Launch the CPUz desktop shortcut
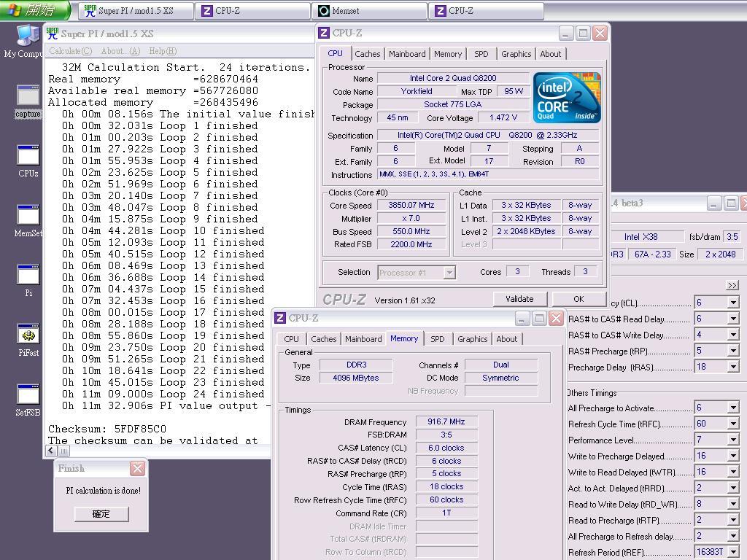The height and width of the screenshot is (560, 747). [x=28, y=161]
